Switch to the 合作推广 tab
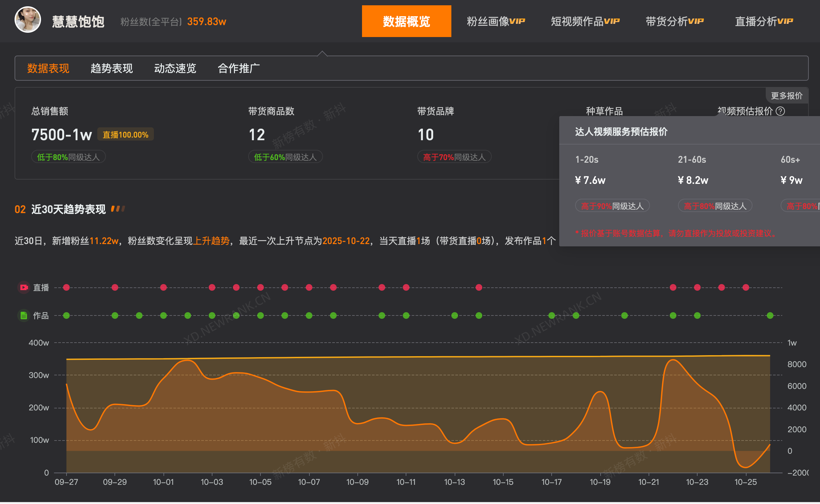Screen dimensions: 820x504 (x=239, y=68)
